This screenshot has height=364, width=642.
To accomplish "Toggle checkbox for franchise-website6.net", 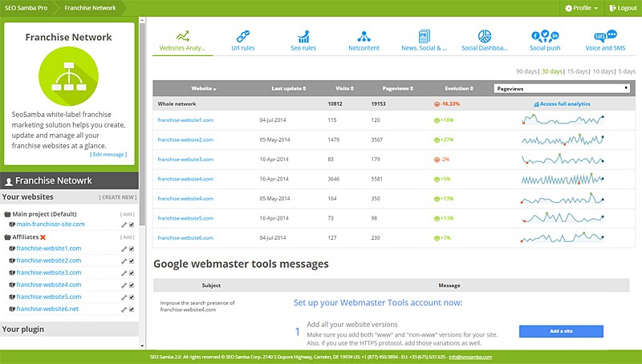I will point(132,309).
